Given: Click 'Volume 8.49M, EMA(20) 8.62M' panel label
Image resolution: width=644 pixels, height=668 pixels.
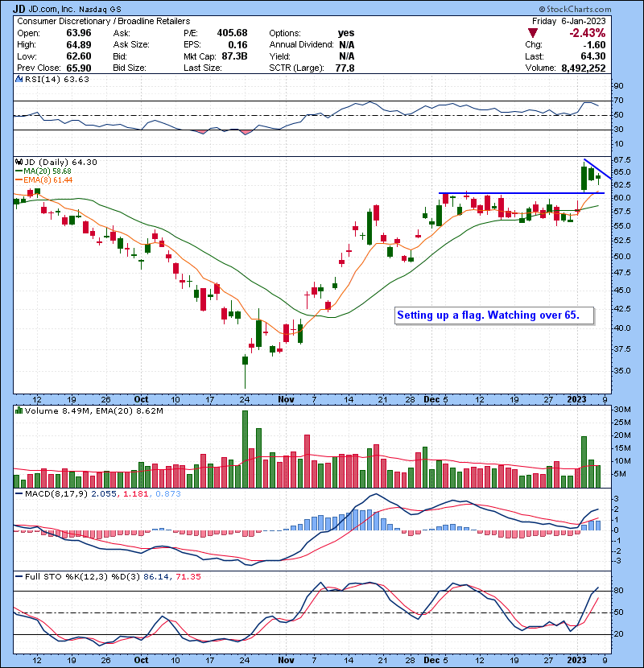Looking at the screenshot, I should (x=94, y=410).
